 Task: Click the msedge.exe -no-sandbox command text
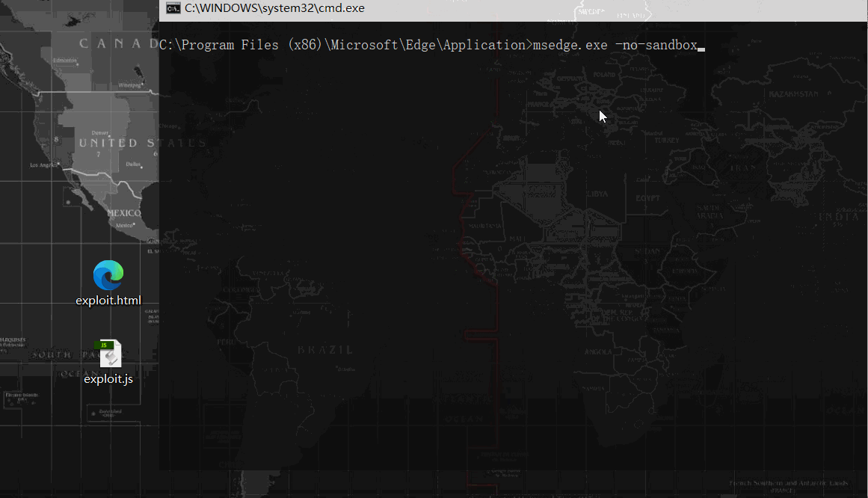pos(615,45)
